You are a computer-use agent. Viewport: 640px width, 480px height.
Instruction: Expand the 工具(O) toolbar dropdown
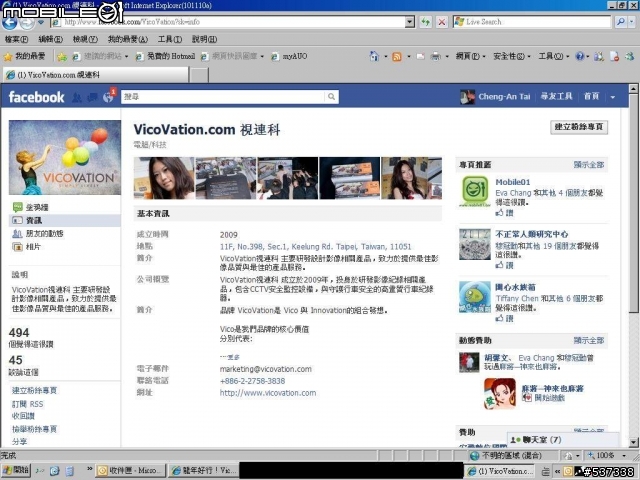[x=567, y=57]
